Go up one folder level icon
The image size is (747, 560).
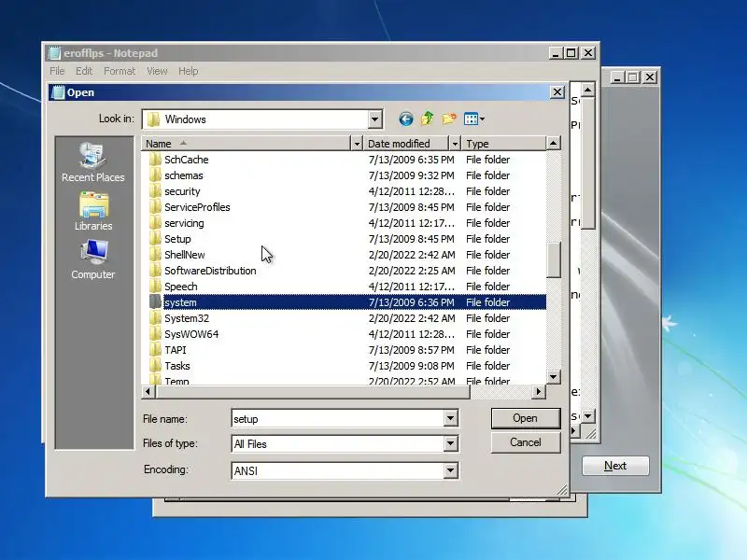click(428, 119)
